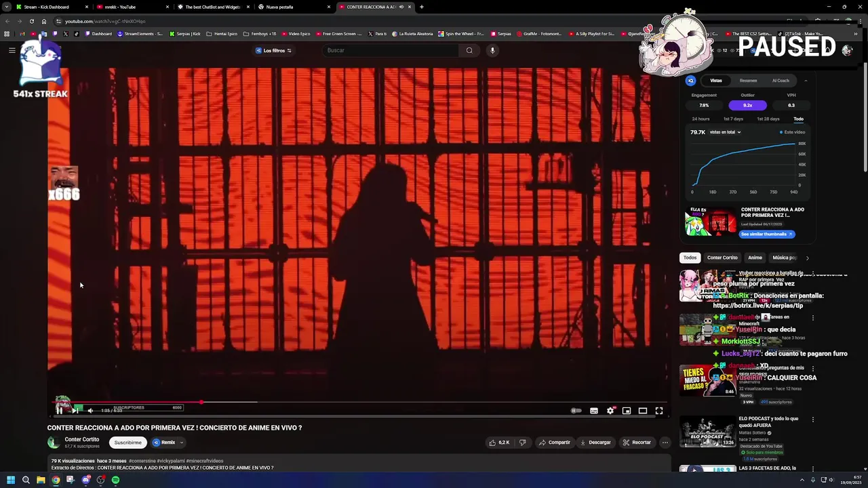Turn on subtitles in the player

(594, 410)
